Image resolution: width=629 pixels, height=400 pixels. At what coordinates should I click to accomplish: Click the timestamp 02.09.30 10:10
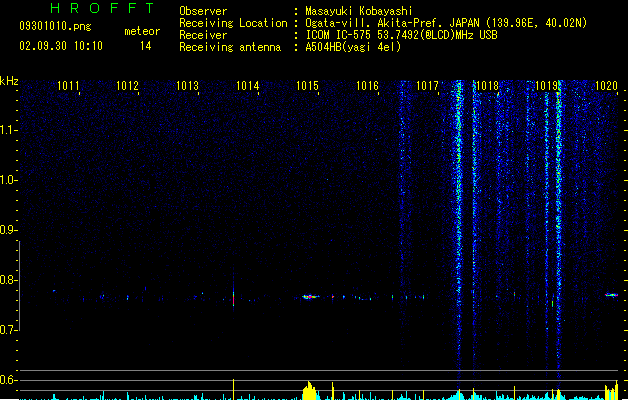pos(61,46)
